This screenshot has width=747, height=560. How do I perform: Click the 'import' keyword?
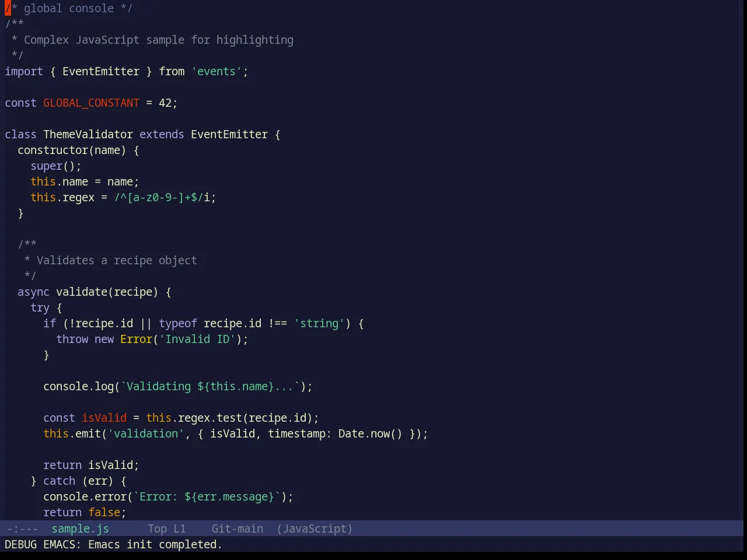[x=24, y=71]
